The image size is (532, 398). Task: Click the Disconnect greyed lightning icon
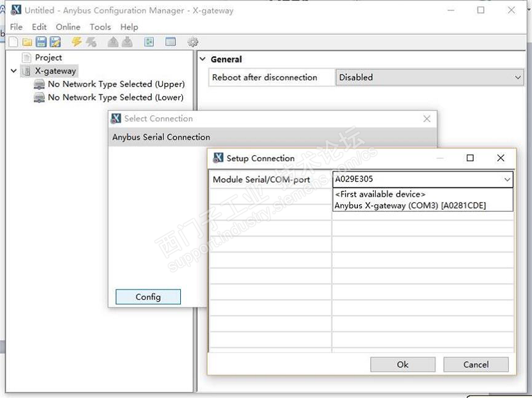(91, 42)
